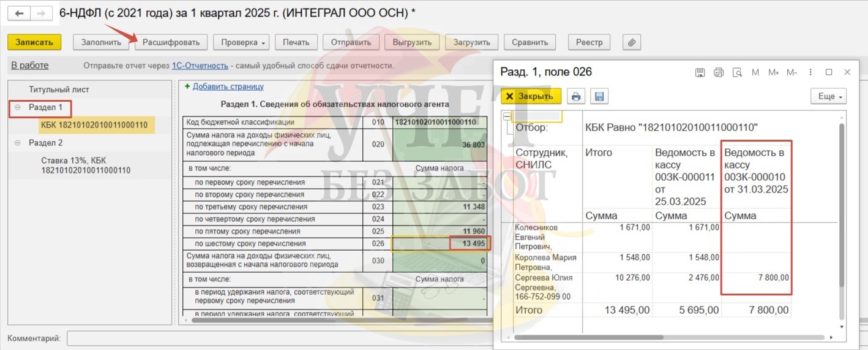Screen dimensions: 868x350
Task: Click the blue floppy save icon beside printer
Action: (x=599, y=96)
